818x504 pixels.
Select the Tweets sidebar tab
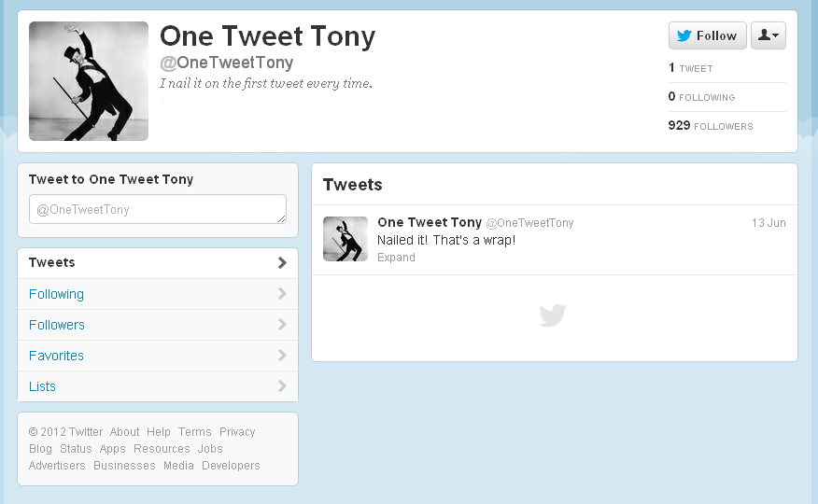pos(158,262)
